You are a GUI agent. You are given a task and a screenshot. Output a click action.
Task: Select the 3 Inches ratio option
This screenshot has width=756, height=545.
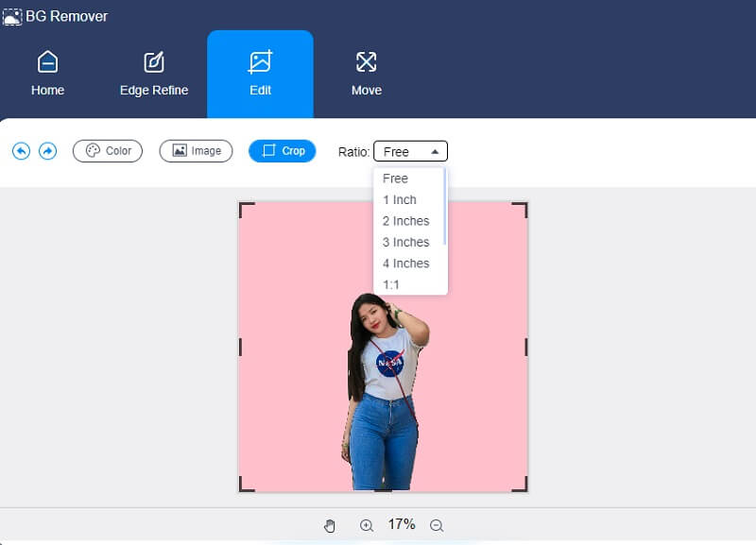(x=405, y=242)
